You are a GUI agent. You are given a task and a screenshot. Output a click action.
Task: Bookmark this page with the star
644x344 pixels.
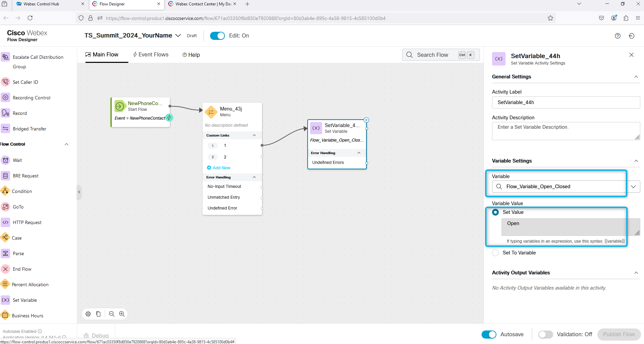tap(550, 18)
